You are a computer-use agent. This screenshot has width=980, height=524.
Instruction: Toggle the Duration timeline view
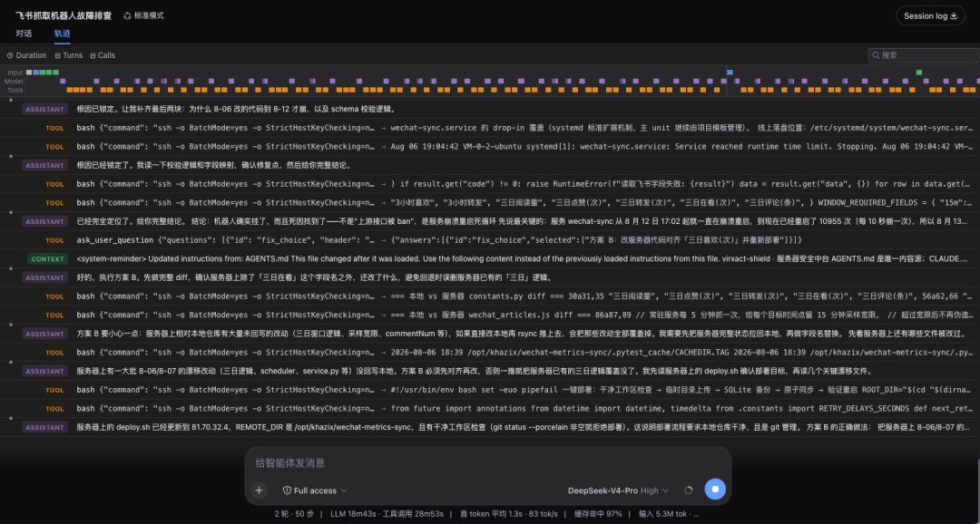point(26,55)
